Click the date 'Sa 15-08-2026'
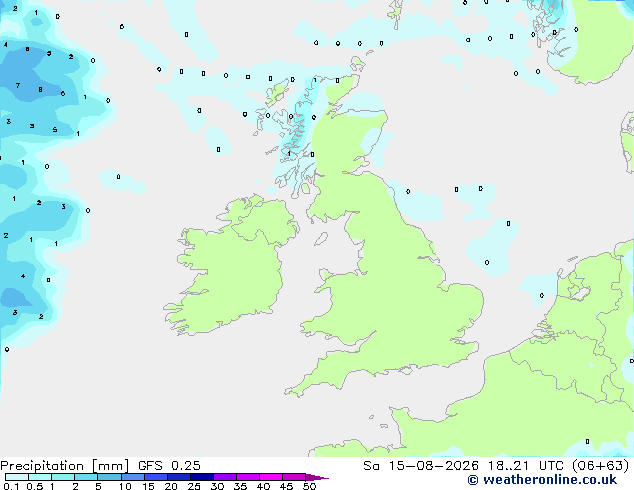This screenshot has width=634, height=490. (421, 466)
